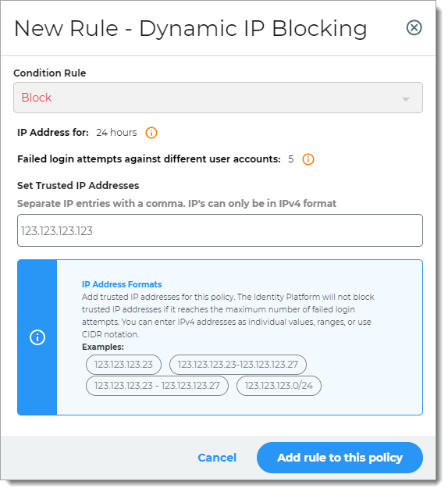448x492 pixels.
Task: Click the failed login attempts value 5
Action: [291, 159]
